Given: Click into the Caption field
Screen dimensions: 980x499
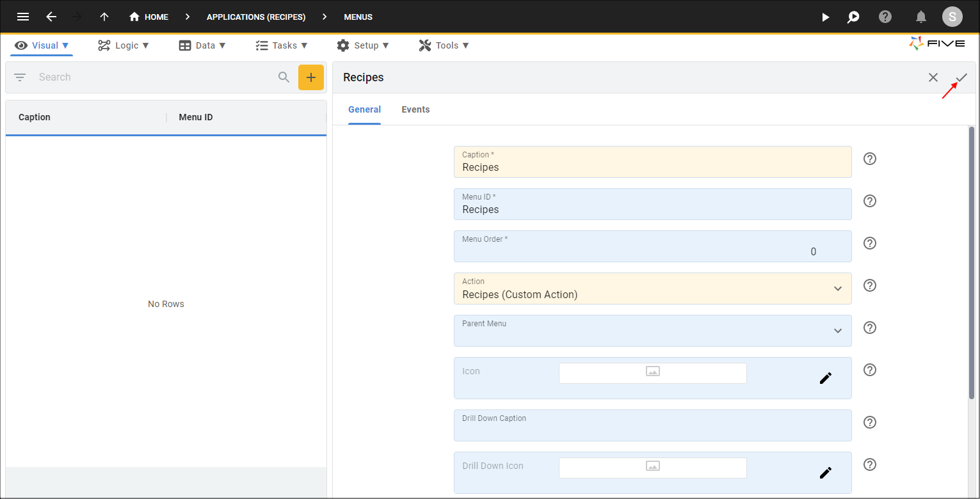Looking at the screenshot, I should [653, 162].
